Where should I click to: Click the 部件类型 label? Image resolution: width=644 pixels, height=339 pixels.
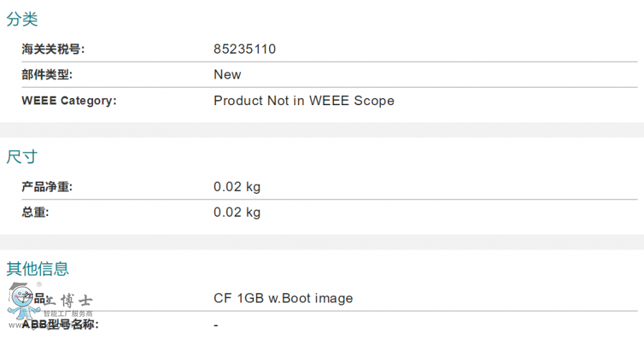(x=47, y=74)
